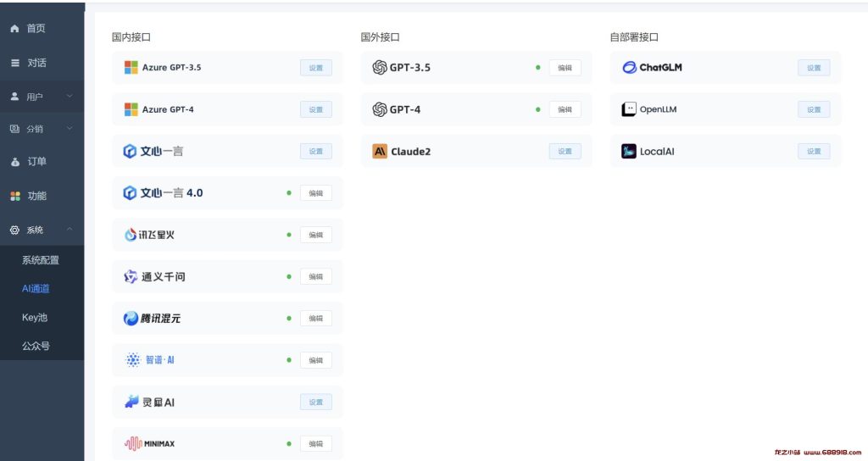Image resolution: width=868 pixels, height=461 pixels.
Task: Expand the 用户 menu chevron
Action: click(x=70, y=97)
